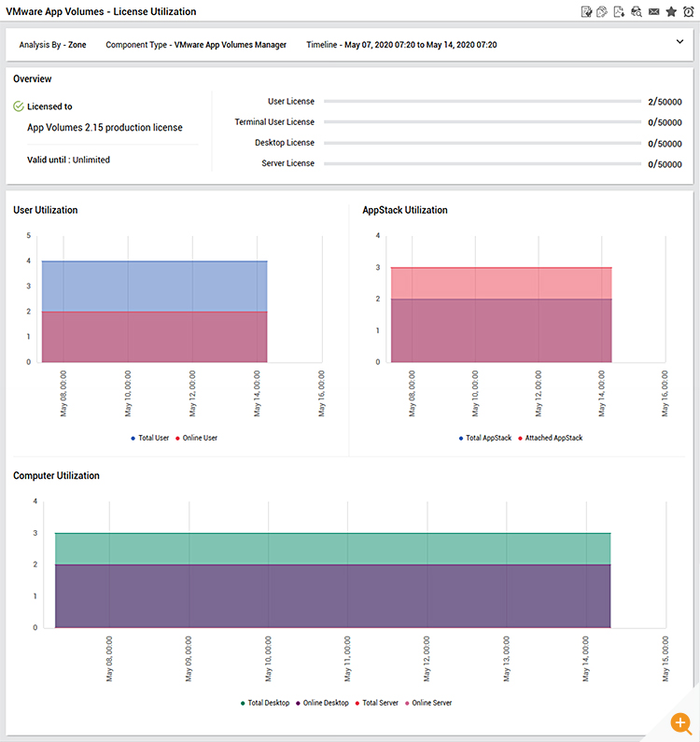Toggle the Total User legend series

[150, 438]
